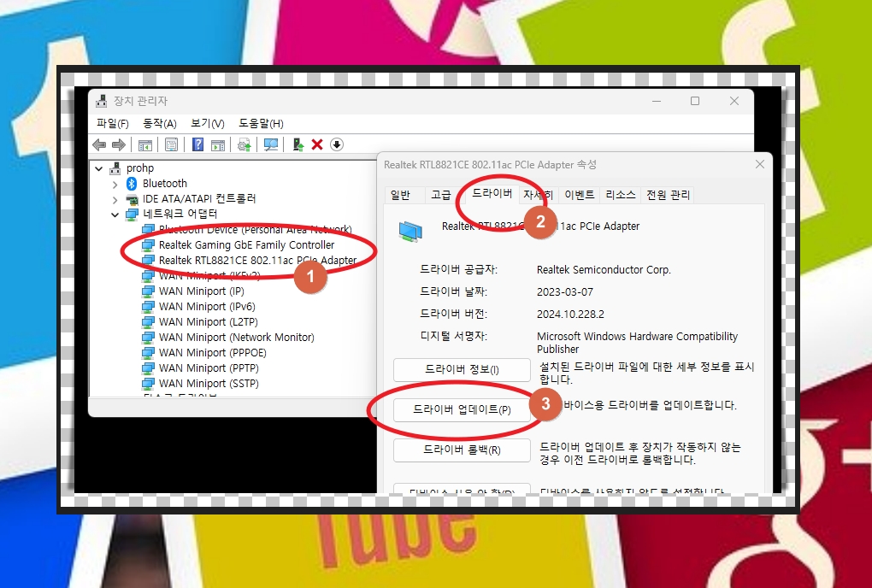The image size is (872, 588).
Task: Scan for hardware changes monitor-magnifier icon
Action: [x=271, y=145]
